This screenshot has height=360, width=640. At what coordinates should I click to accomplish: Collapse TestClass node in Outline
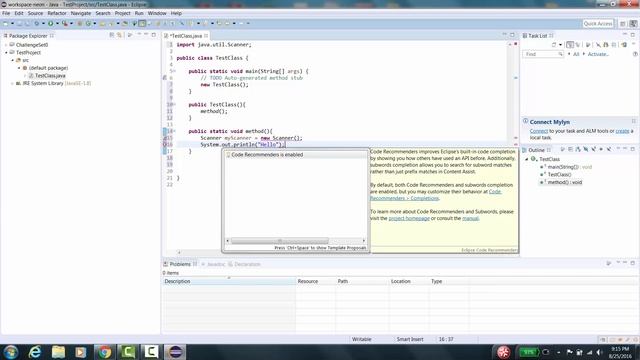pyautogui.click(x=527, y=159)
